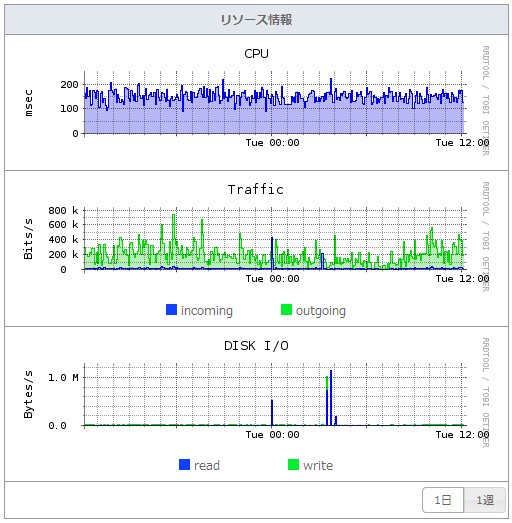This screenshot has height=523, width=512.
Task: Click the 600 k value on Traffic axis
Action: (x=63, y=225)
